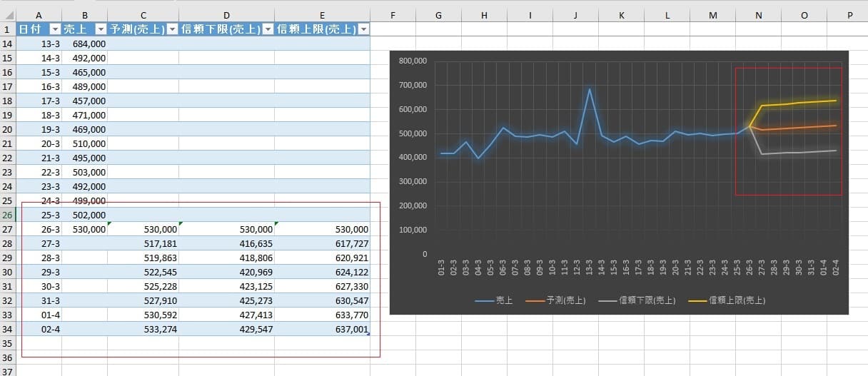Select row 37 header

tap(7, 371)
